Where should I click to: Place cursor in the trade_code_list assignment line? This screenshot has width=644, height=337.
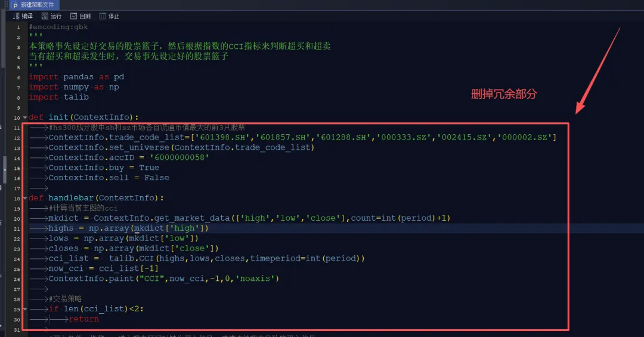coord(302,137)
